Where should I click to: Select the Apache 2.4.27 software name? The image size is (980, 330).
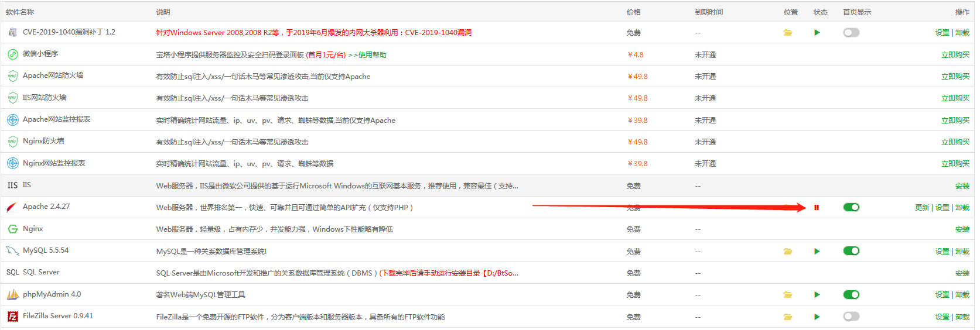(x=46, y=207)
